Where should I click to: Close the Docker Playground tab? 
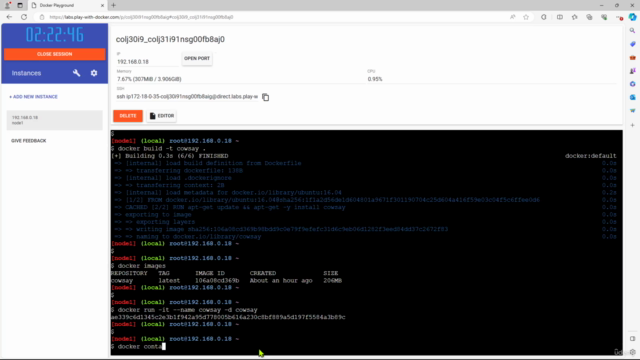coord(102,5)
